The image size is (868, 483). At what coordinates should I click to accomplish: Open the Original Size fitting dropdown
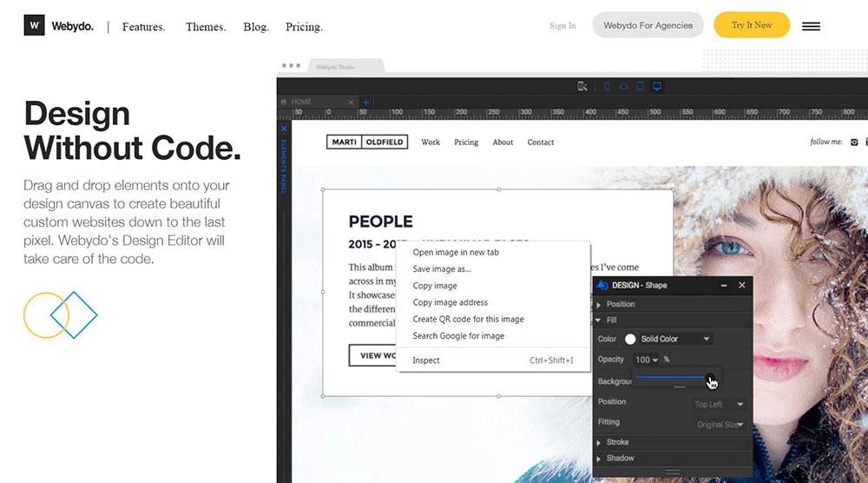[720, 424]
